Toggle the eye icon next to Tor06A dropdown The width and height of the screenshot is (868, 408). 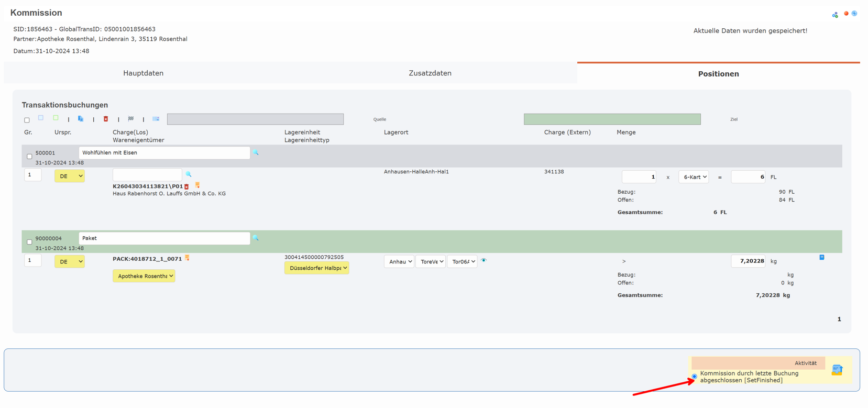pos(484,260)
